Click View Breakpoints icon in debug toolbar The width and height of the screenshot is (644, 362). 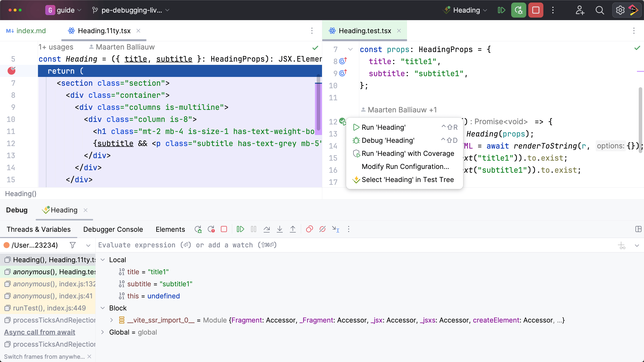(x=309, y=229)
